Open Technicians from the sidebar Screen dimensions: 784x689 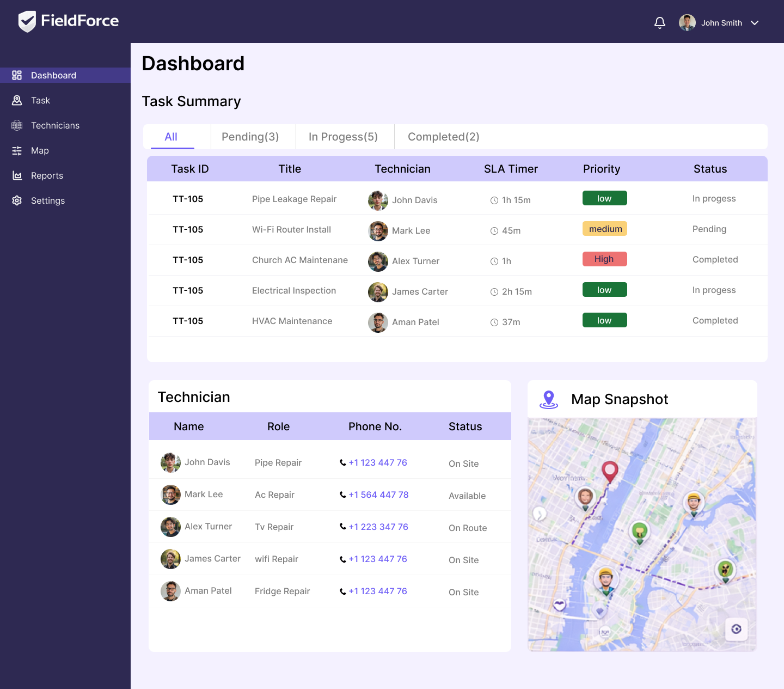tap(55, 125)
